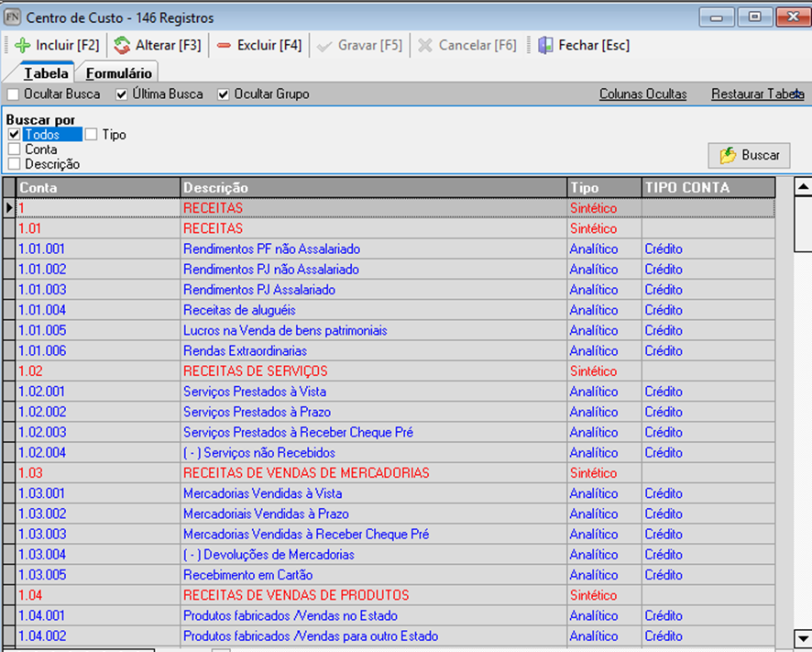Select the Tabela tab
Viewport: 812px width, 652px height.
46,73
